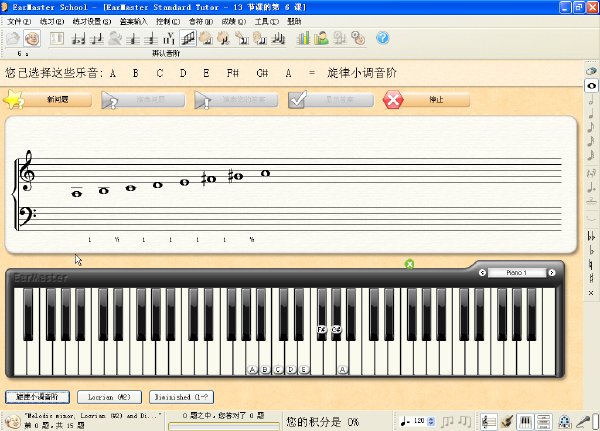Choose the thirty-second note in right palette
The width and height of the screenshot is (600, 431).
(591, 155)
